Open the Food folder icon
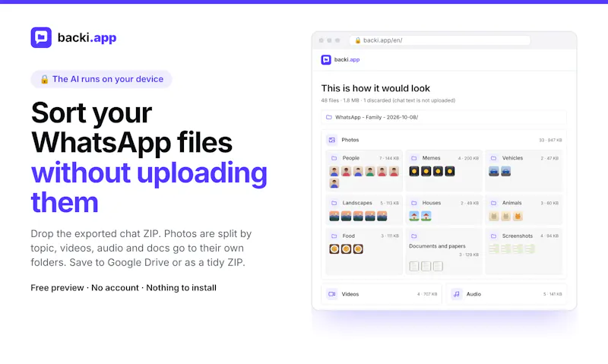The width and height of the screenshot is (608, 364). (x=334, y=236)
